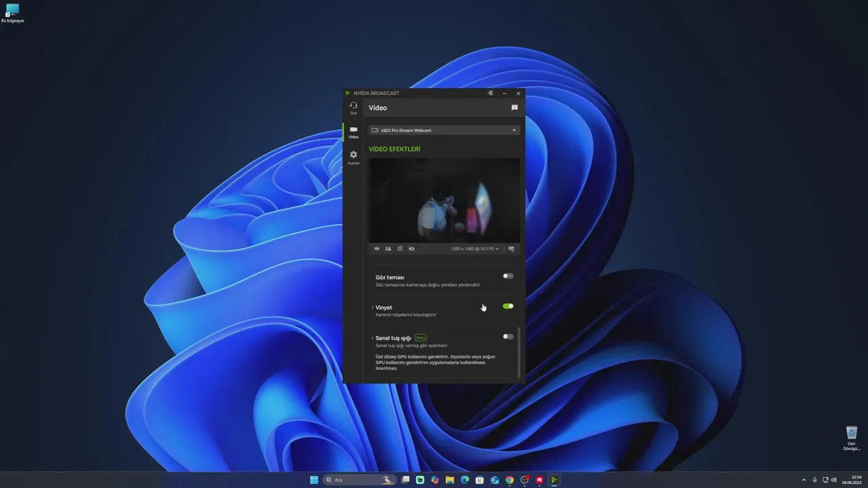Viewport: 868px width, 488px height.
Task: Open Copilot from the taskbar
Action: click(435, 480)
